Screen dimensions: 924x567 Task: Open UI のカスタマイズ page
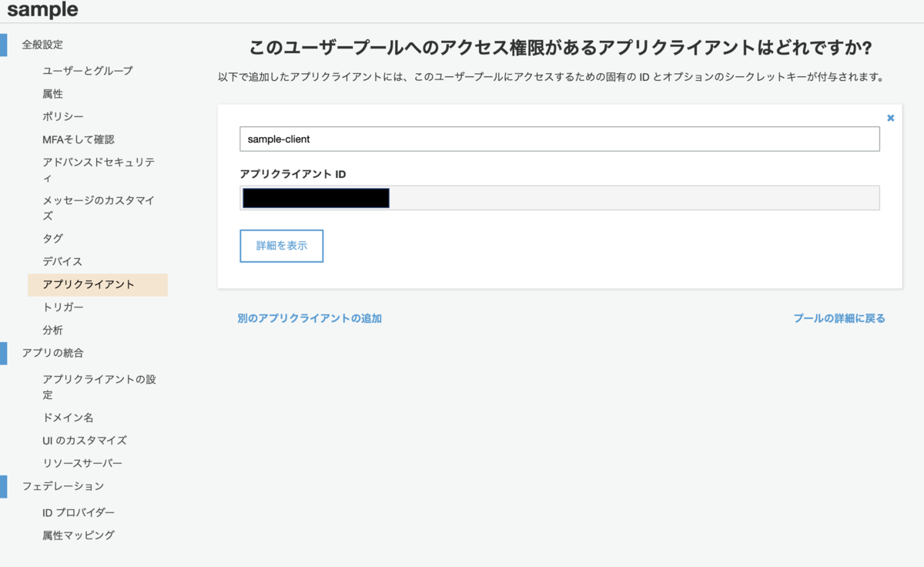coord(85,441)
